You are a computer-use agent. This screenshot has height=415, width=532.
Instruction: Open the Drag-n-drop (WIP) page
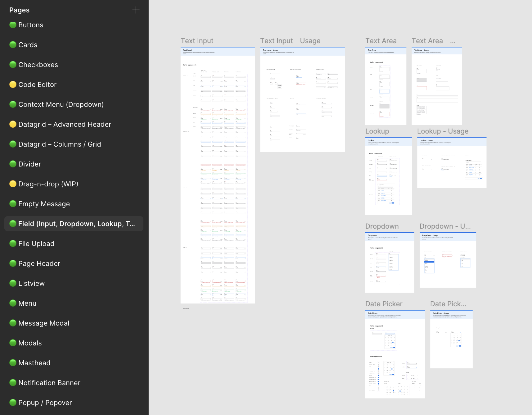pos(48,184)
